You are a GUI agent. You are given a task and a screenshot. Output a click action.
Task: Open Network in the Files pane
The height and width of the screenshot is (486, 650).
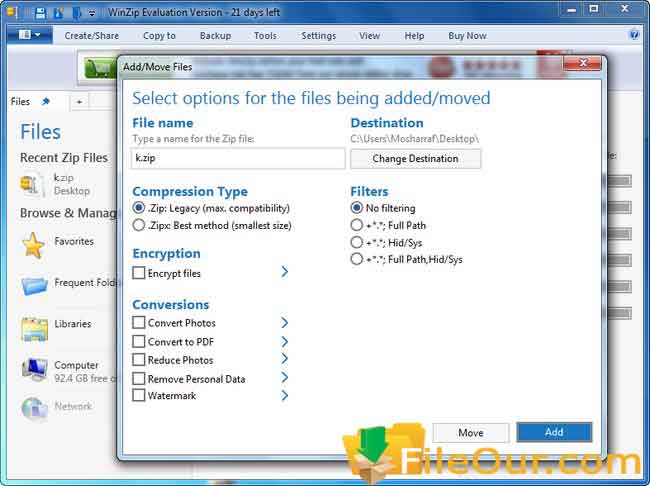click(x=73, y=406)
